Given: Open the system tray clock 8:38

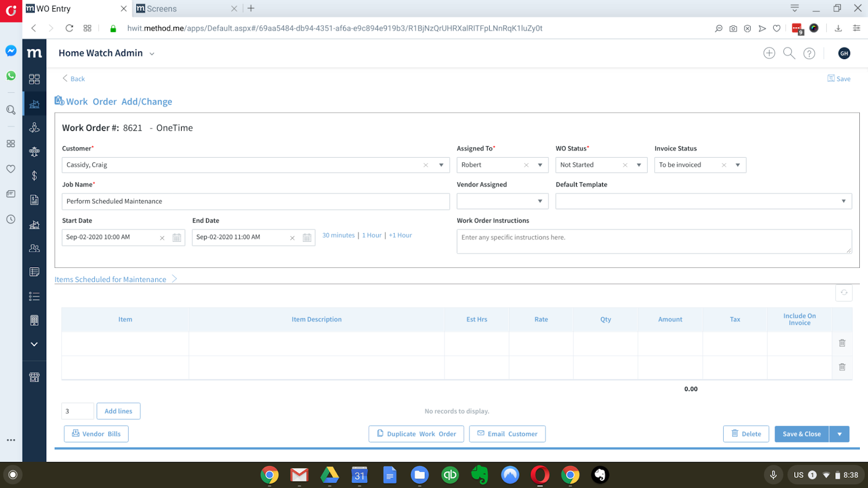Looking at the screenshot, I should click(851, 475).
